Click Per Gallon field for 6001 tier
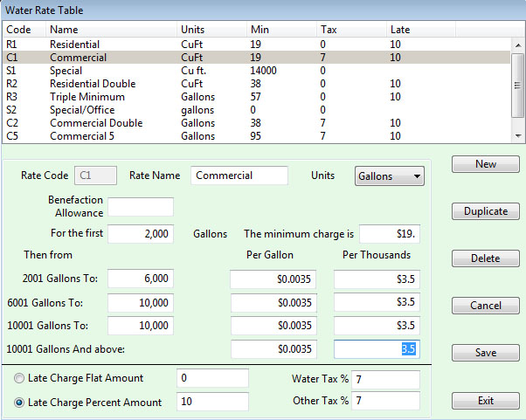 click(x=273, y=303)
